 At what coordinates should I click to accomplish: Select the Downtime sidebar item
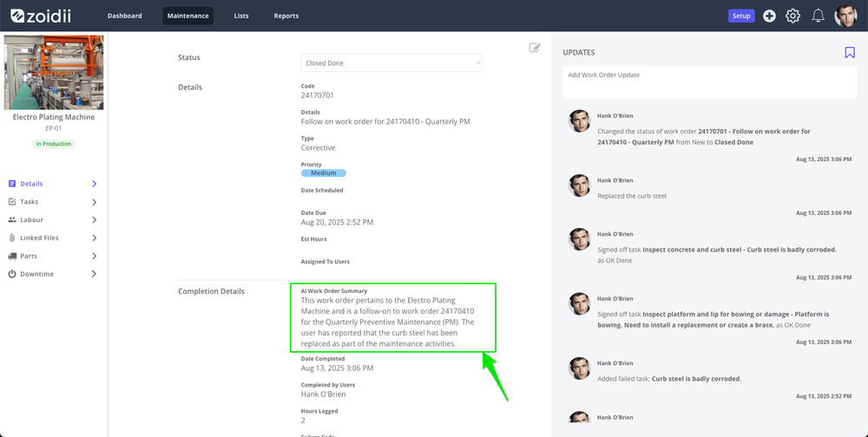53,274
